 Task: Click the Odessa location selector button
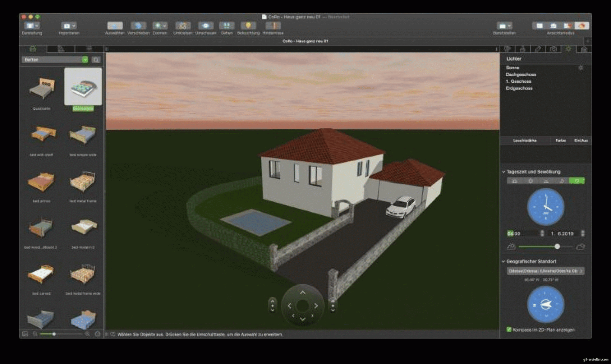point(545,271)
